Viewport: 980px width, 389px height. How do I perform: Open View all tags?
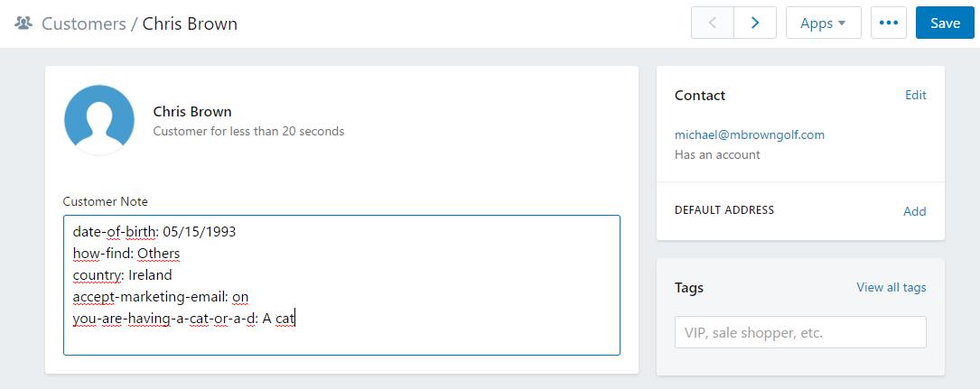click(x=891, y=287)
